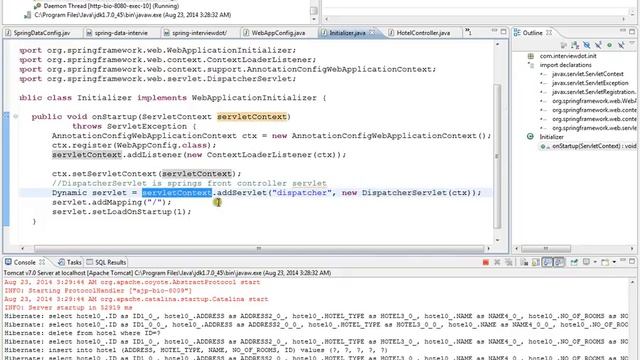
Task: Maximize the Console panel
Action: [632, 261]
